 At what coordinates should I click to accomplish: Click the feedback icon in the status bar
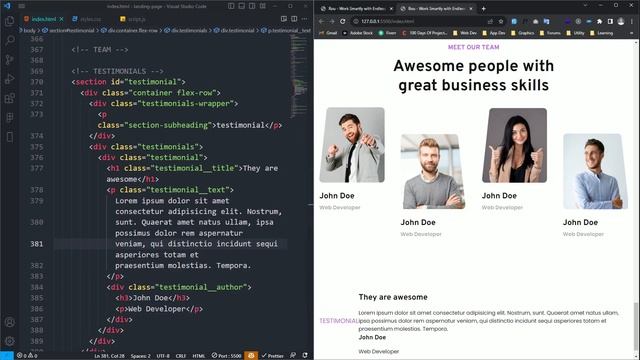(x=293, y=356)
